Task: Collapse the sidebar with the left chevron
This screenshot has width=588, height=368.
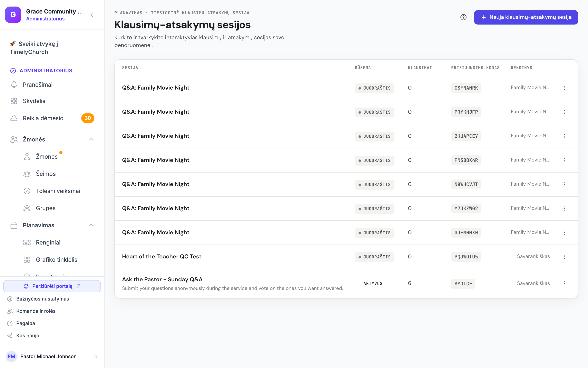Action: tap(92, 15)
